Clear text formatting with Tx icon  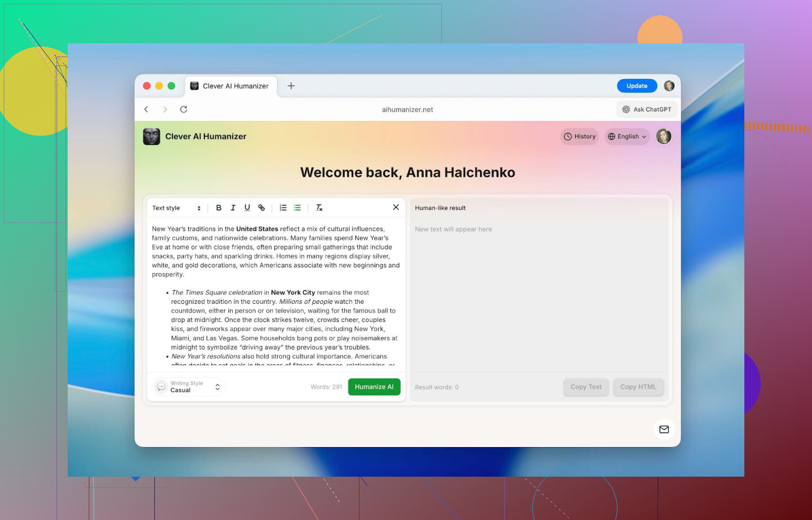pyautogui.click(x=319, y=208)
